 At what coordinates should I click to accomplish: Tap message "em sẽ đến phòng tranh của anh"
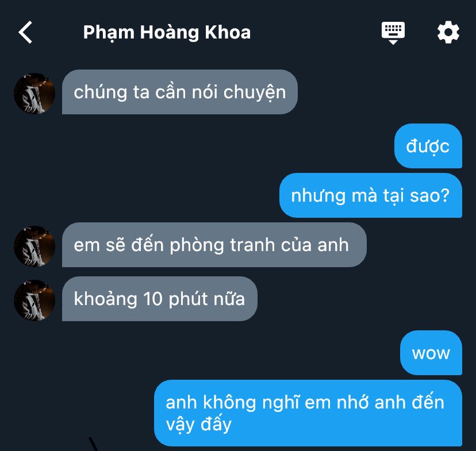tap(214, 245)
